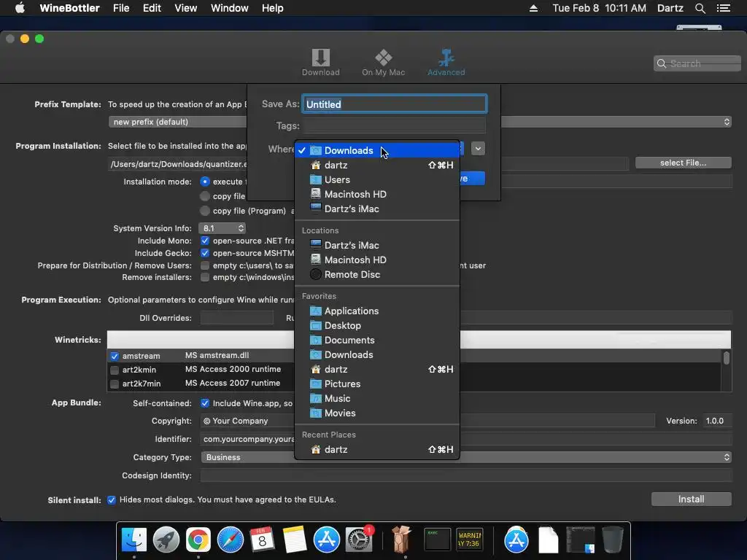Select Music in Favorites list

[x=377, y=399]
